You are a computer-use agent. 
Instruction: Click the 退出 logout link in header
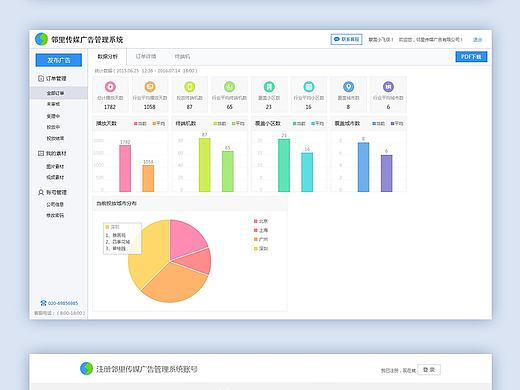(x=477, y=40)
